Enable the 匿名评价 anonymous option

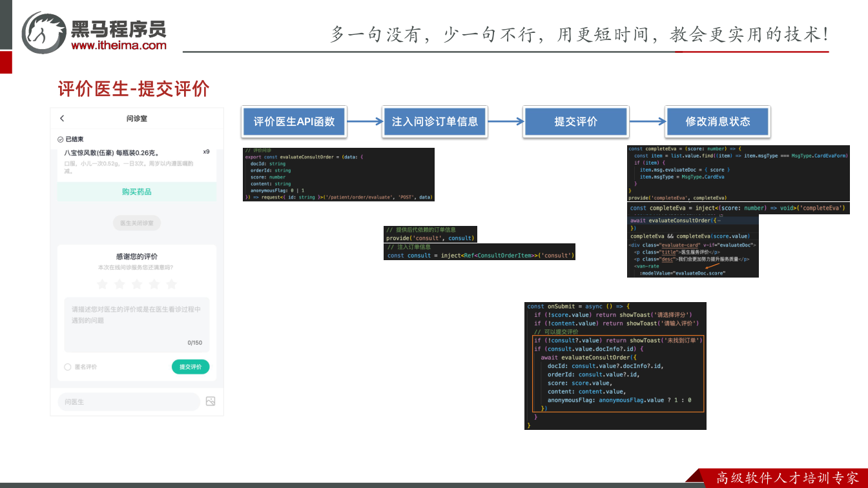pos(68,367)
